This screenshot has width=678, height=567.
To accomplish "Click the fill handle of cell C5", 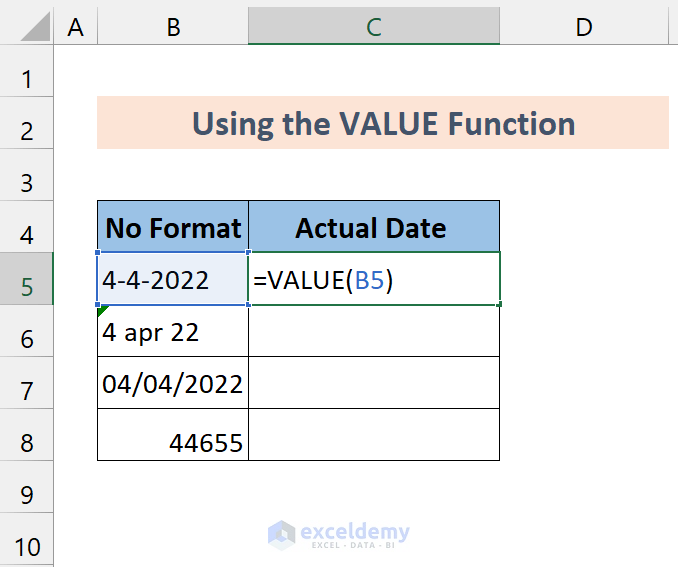I will (499, 304).
